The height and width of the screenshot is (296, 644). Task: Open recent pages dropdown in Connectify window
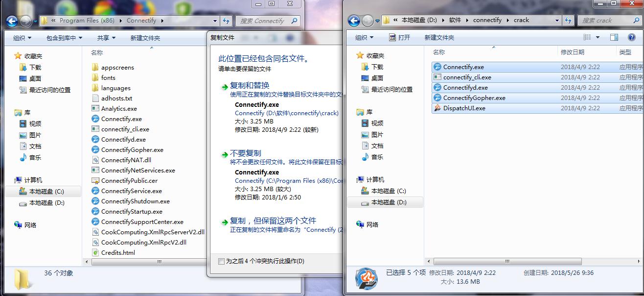click(x=36, y=21)
